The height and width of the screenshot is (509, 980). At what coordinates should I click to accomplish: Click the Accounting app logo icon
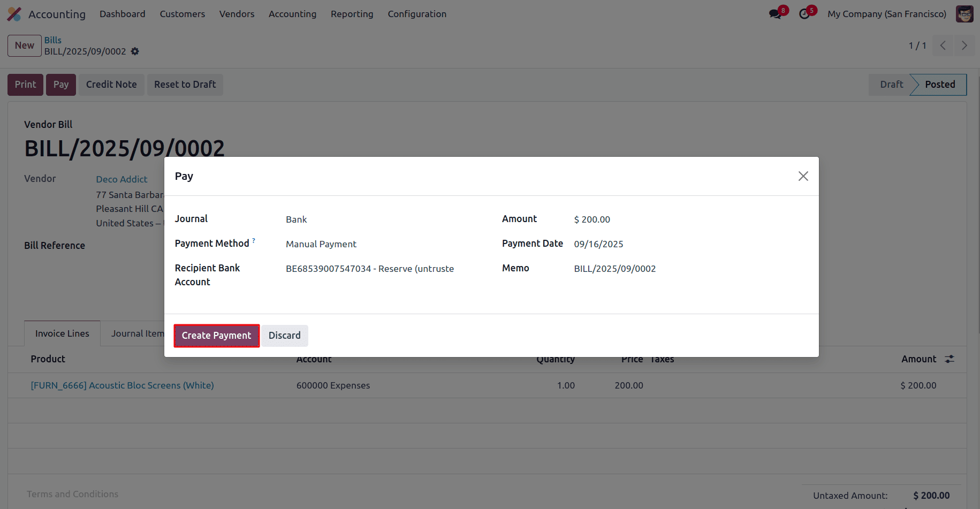coord(14,14)
